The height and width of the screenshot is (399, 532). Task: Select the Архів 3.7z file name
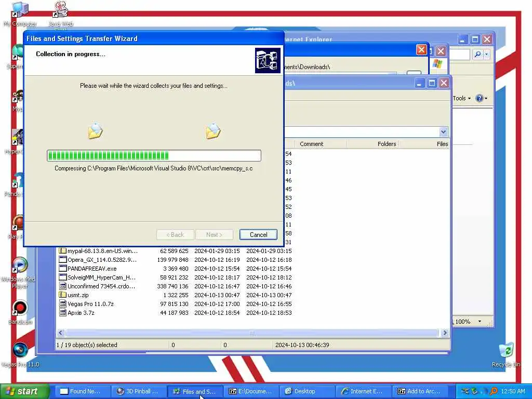(x=81, y=312)
